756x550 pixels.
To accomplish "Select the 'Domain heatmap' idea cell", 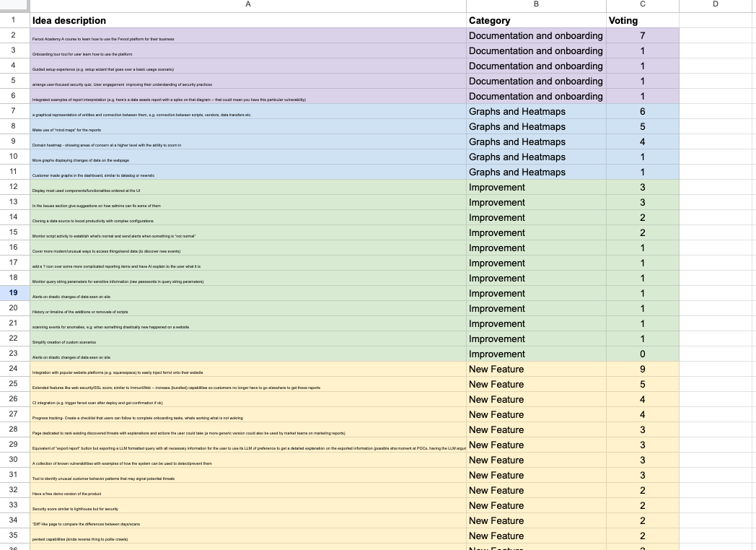I will [248, 141].
